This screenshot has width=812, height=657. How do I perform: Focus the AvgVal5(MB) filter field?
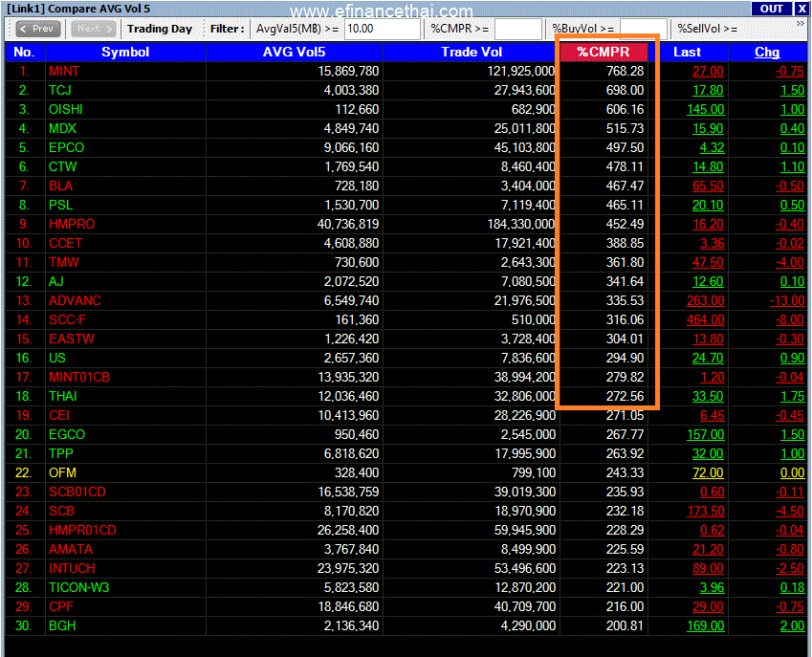click(x=383, y=29)
